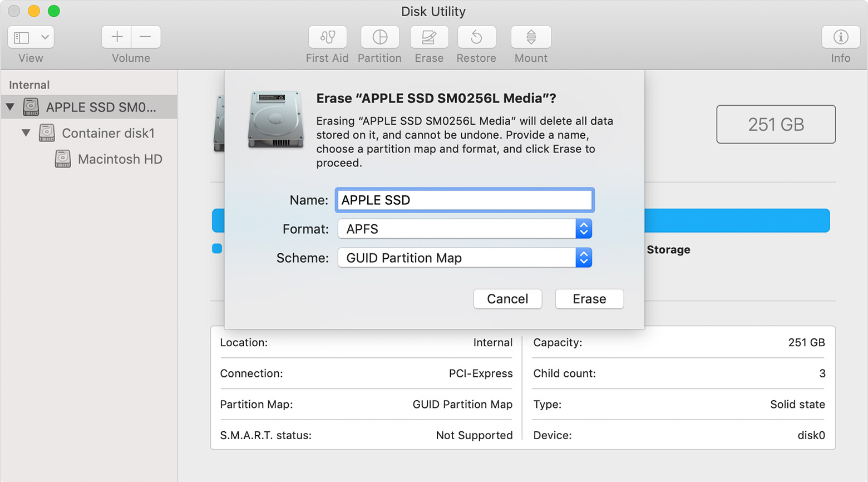Screen dimensions: 868x482
Task: Open the Partition tool
Action: (379, 37)
